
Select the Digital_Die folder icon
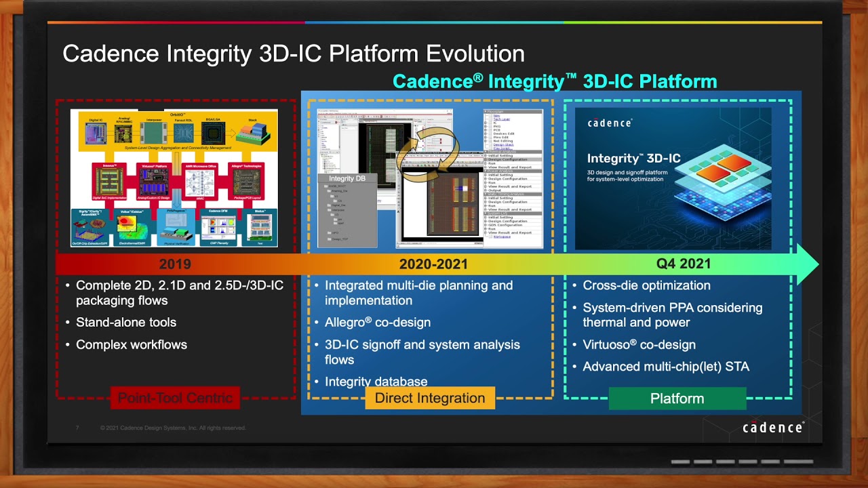click(329, 205)
